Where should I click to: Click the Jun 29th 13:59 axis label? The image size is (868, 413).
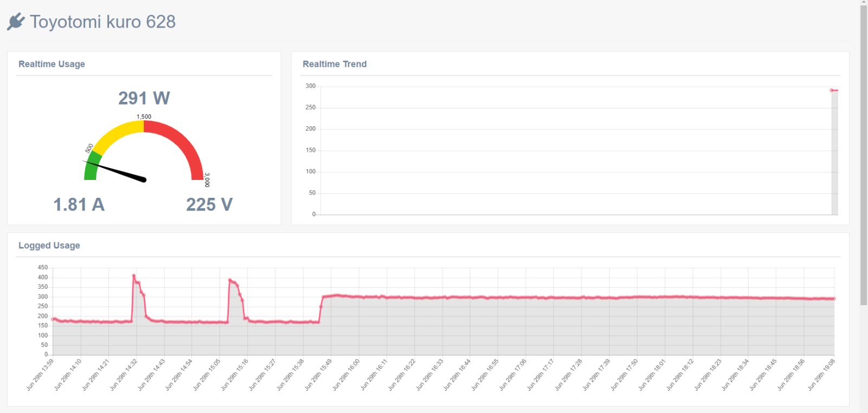pos(41,375)
